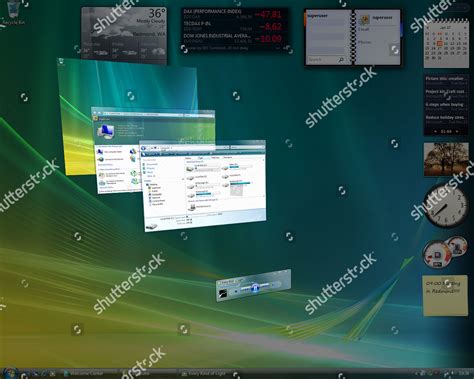Click the Start orb on the taskbar
This screenshot has height=379, width=474.
[x=10, y=373]
